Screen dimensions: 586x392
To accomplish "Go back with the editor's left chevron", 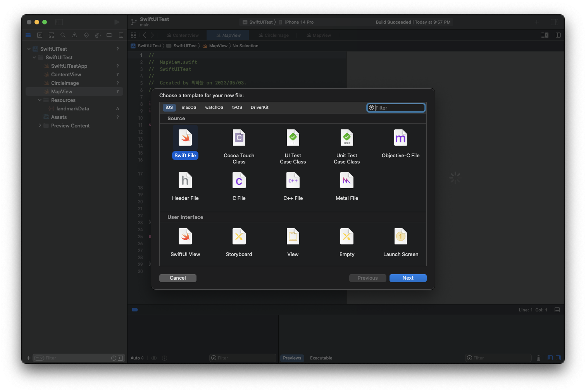I will click(x=145, y=35).
